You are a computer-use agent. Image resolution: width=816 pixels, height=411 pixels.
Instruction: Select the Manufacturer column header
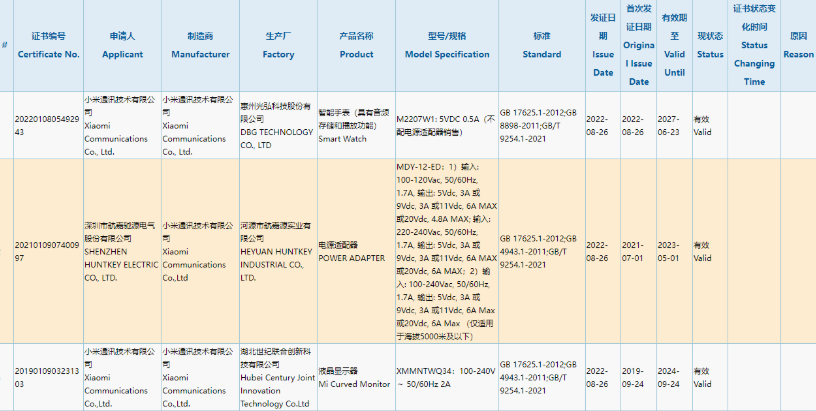click(200, 45)
